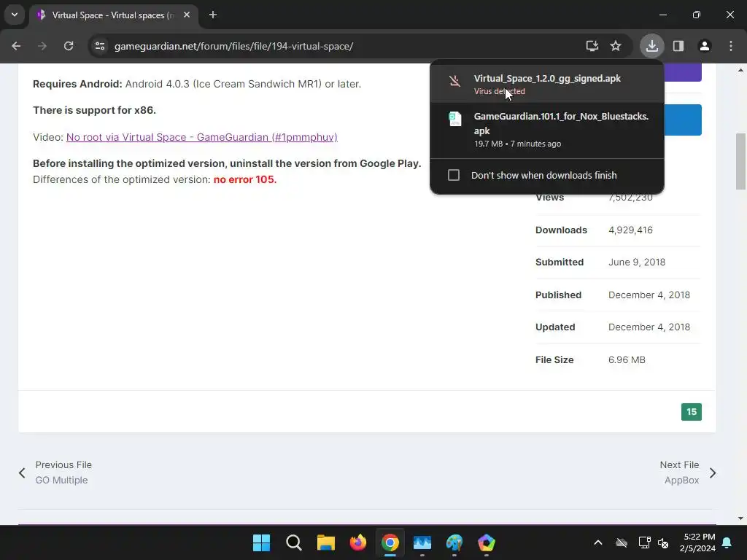Reload the current page
Viewport: 747px width, 560px height.
pyautogui.click(x=69, y=46)
